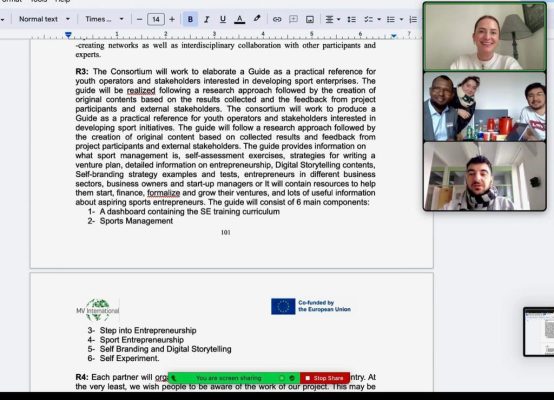
Task: Click page number 101
Action: tap(225, 233)
